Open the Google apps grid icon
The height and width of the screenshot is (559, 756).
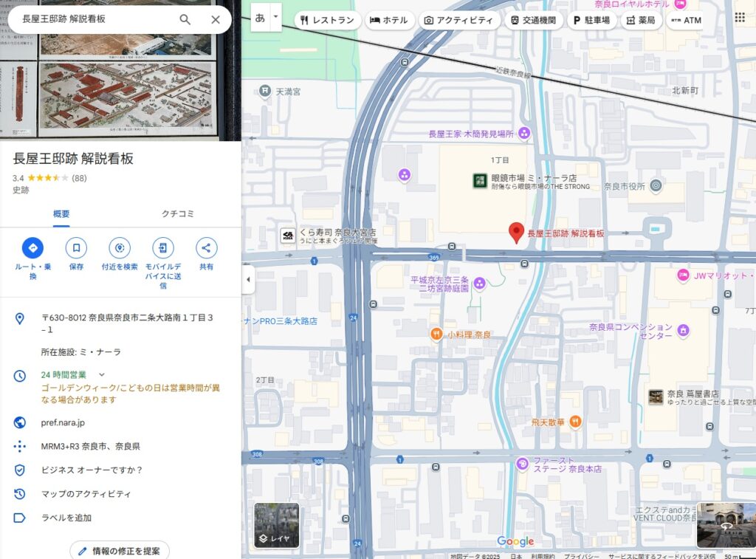click(x=740, y=18)
